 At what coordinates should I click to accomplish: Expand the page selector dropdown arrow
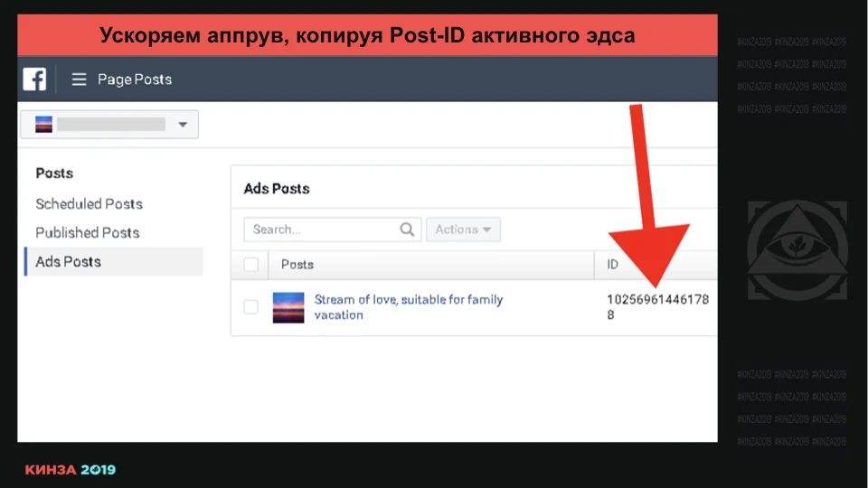[183, 125]
